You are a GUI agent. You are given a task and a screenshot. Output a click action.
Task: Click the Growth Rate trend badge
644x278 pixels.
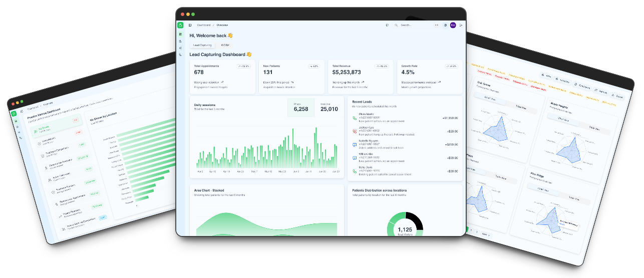(x=452, y=66)
